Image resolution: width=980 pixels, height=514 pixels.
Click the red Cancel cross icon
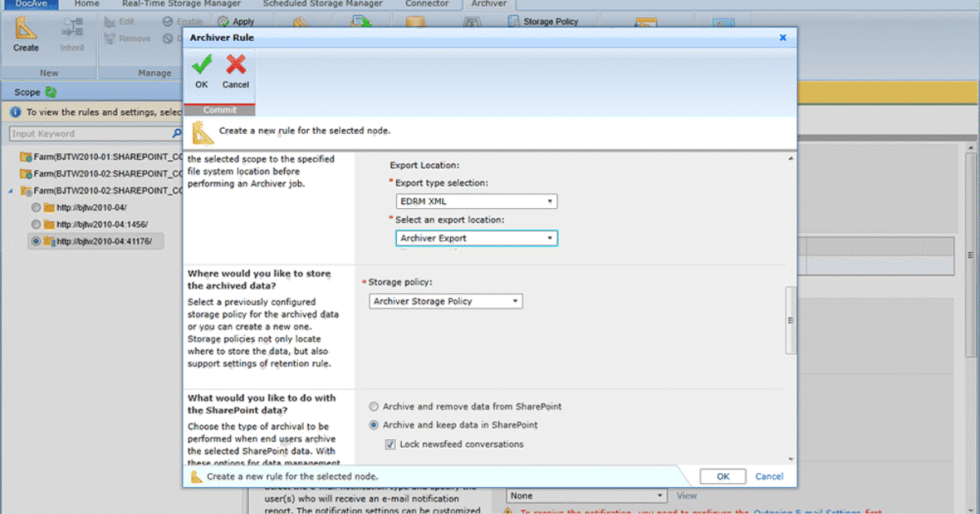pyautogui.click(x=235, y=65)
